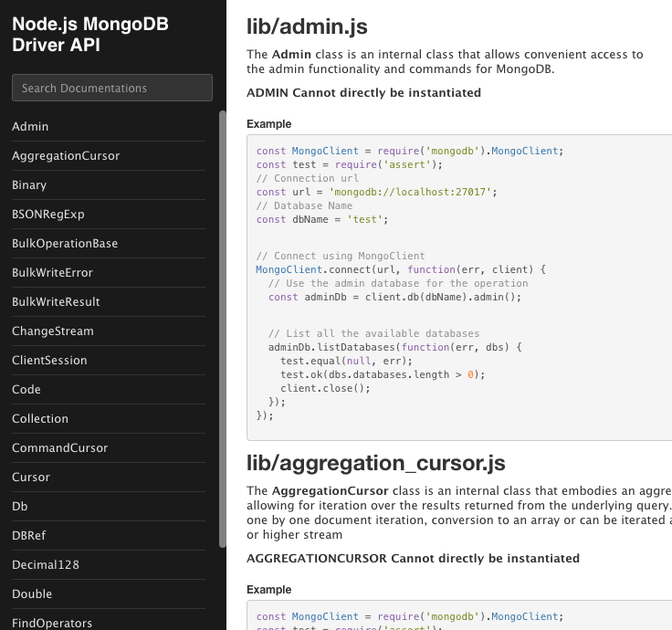Click BulkWriteResult in the sidebar

click(x=56, y=302)
